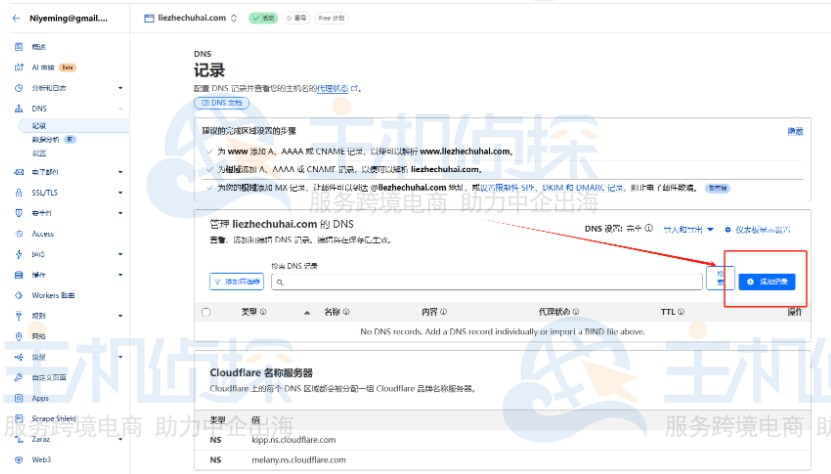The image size is (831, 474).
Task: Expand the analytics and logs sidebar section
Action: pos(120,88)
